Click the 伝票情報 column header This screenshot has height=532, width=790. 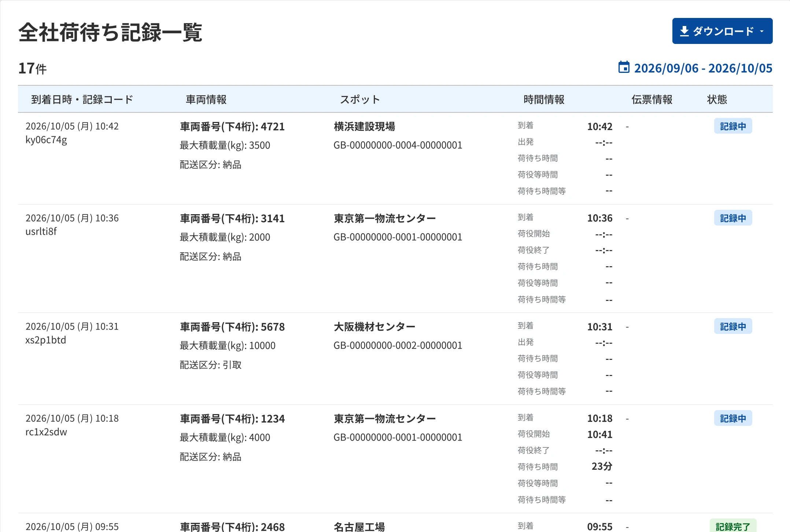tap(652, 99)
